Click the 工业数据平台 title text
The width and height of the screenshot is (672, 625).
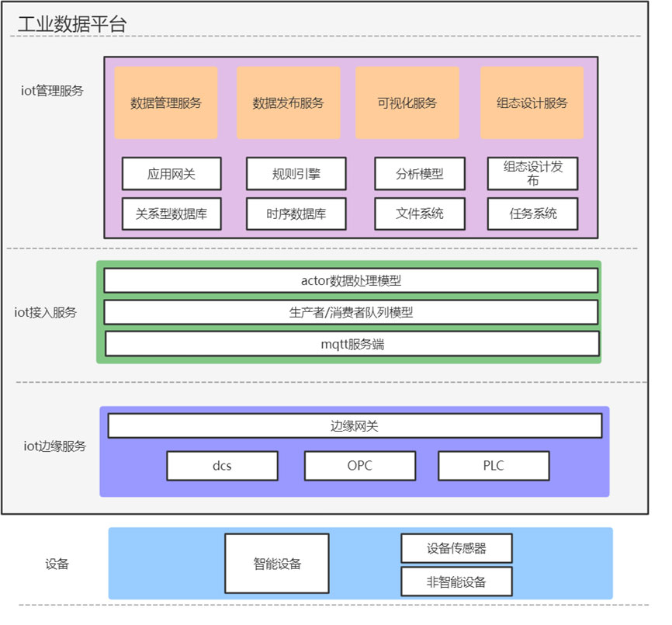(x=72, y=24)
